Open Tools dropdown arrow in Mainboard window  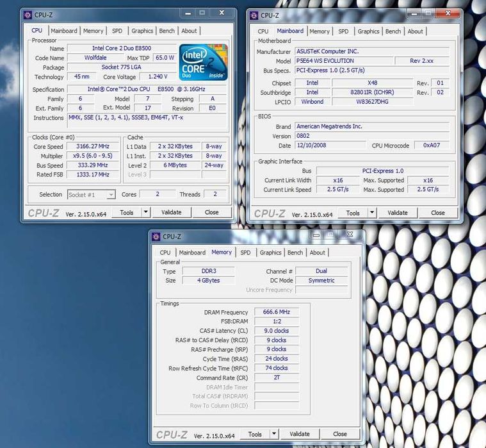372,213
